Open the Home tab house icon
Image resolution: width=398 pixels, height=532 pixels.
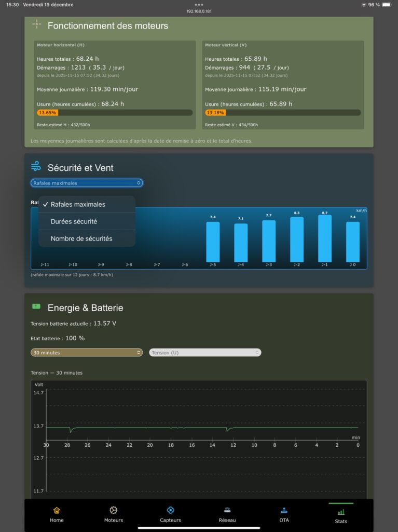57,510
